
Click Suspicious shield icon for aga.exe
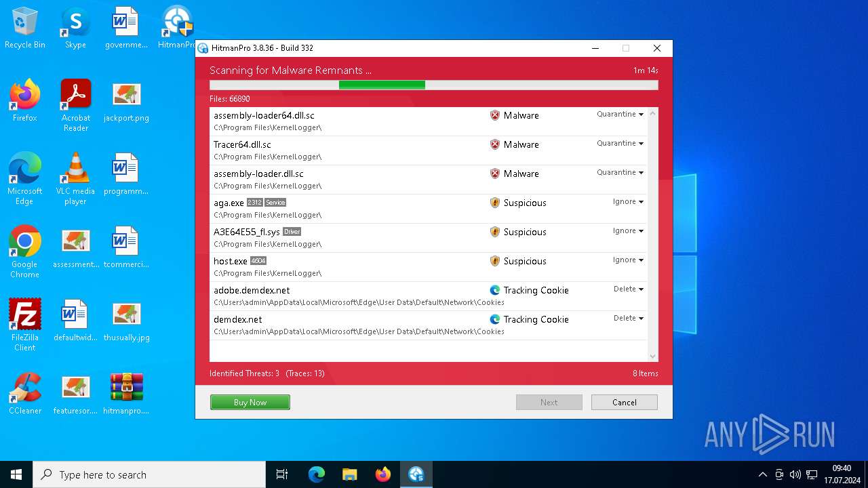coord(495,203)
